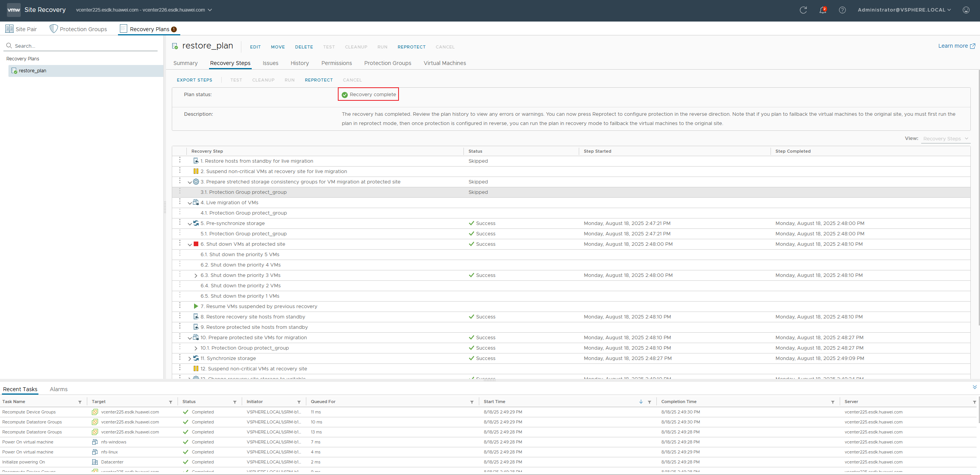Click the sync icon on step 5

click(196, 223)
